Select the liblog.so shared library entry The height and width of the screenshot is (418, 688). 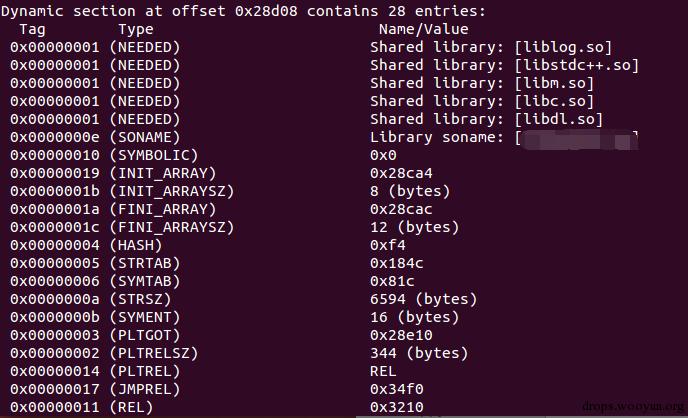[490, 47]
